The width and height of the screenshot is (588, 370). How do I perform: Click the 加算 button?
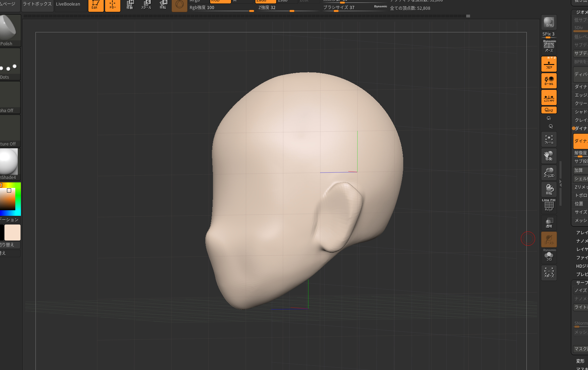coord(581,170)
